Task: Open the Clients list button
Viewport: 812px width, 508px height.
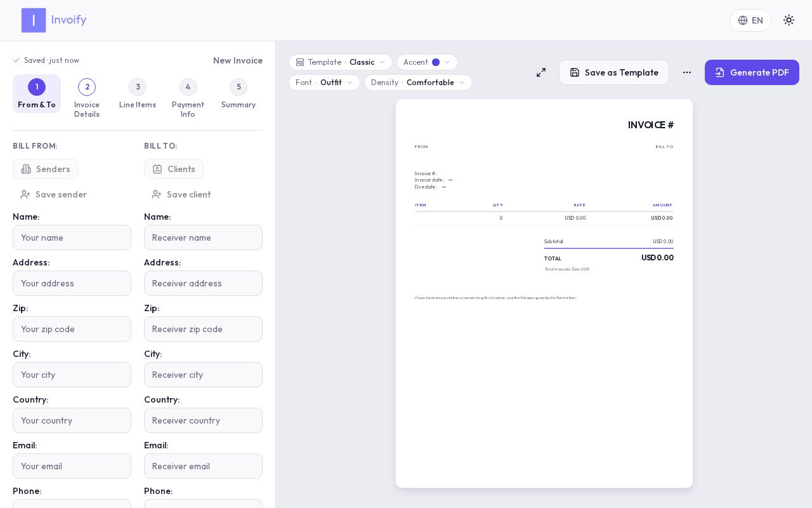Action: point(174,169)
